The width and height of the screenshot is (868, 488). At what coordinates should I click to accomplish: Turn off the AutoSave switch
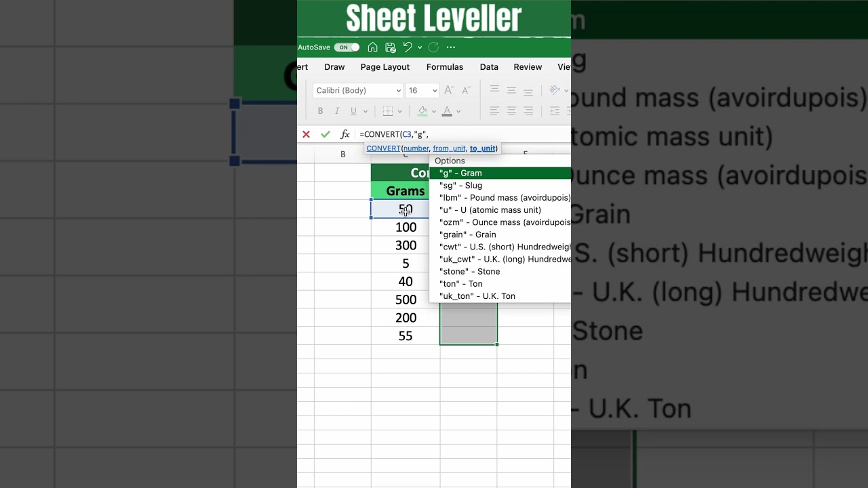coord(347,47)
